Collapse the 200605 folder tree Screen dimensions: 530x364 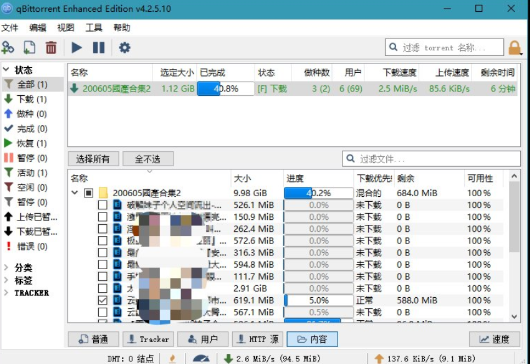[75, 193]
